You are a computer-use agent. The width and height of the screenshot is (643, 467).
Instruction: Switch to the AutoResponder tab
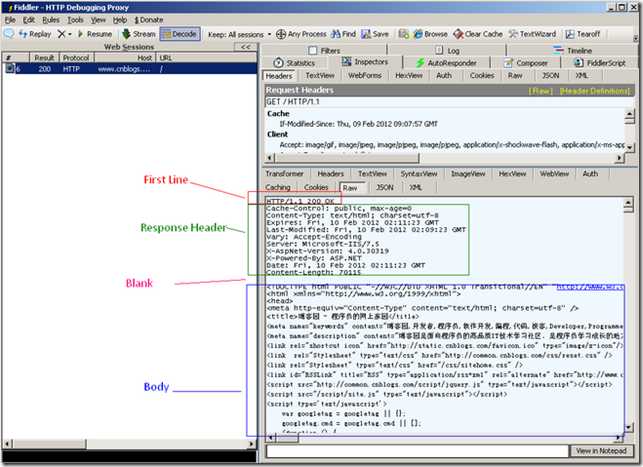446,63
